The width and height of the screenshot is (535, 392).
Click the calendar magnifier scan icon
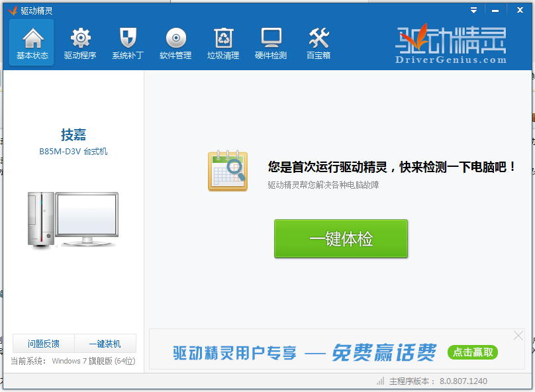pos(228,171)
